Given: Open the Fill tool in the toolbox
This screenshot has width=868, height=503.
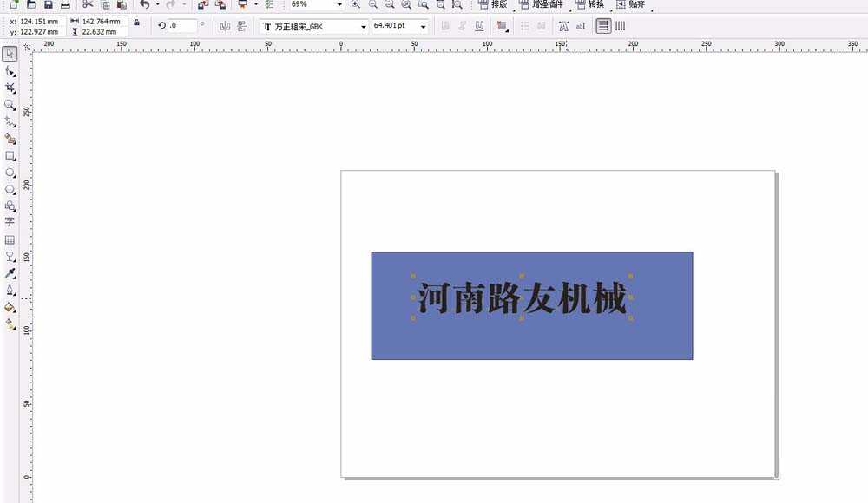Looking at the screenshot, I should (10, 305).
